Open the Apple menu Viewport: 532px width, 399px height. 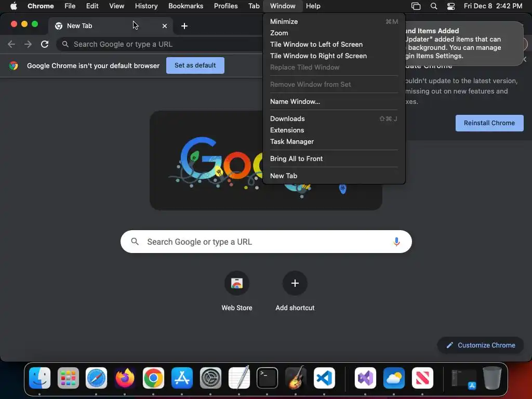(x=14, y=6)
